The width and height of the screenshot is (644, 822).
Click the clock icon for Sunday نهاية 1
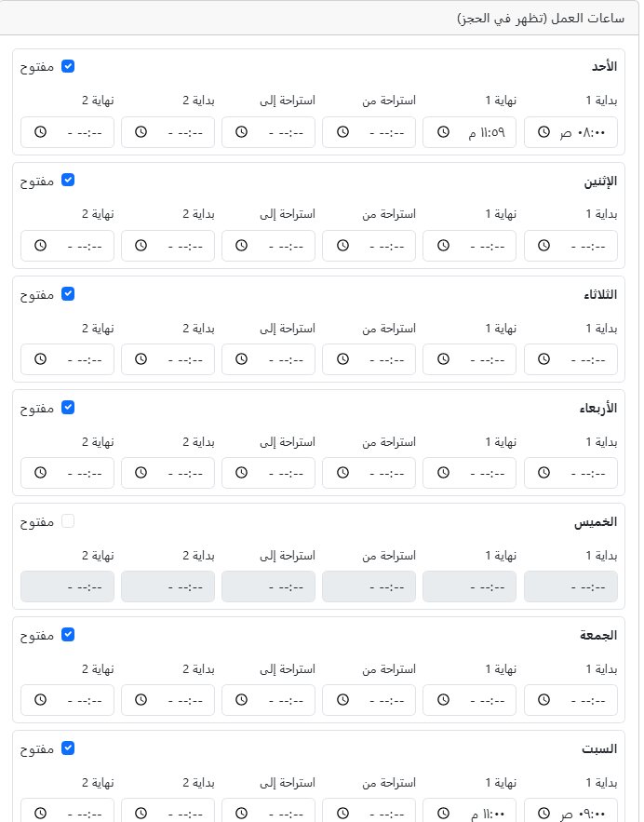[443, 132]
